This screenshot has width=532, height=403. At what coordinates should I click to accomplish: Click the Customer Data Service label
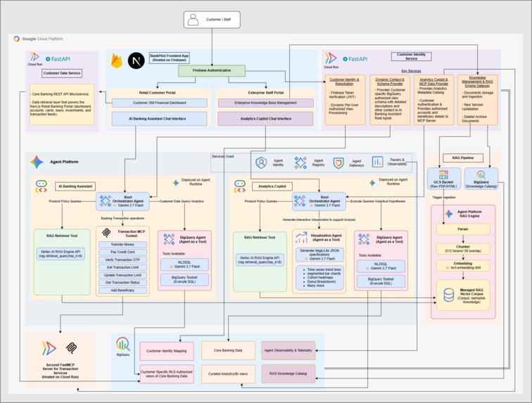click(x=62, y=73)
